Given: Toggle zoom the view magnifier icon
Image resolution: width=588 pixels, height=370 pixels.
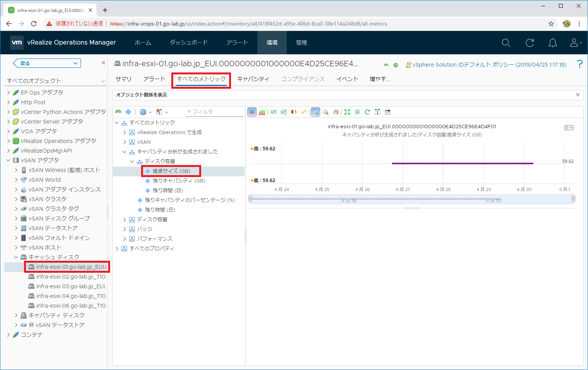Looking at the screenshot, I should point(316,112).
